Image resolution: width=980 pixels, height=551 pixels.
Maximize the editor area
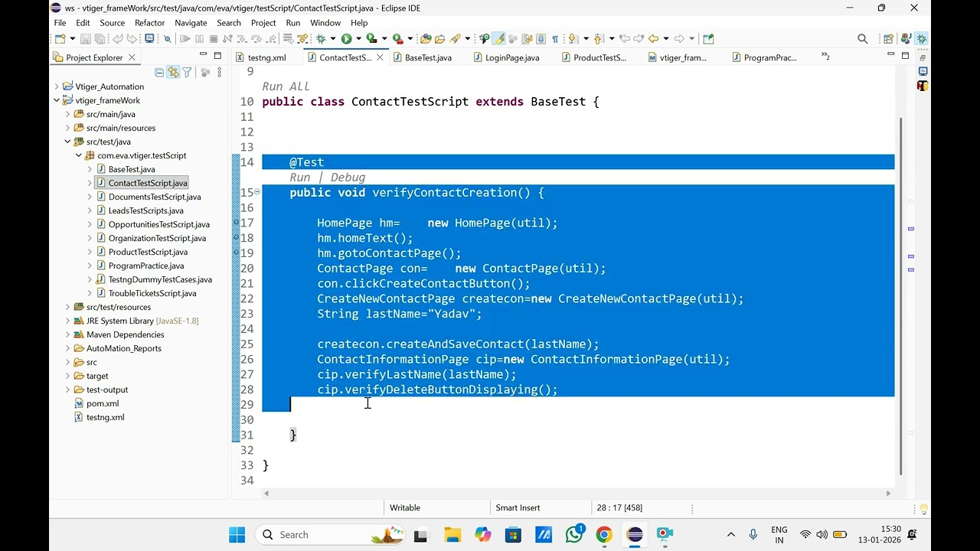click(905, 55)
